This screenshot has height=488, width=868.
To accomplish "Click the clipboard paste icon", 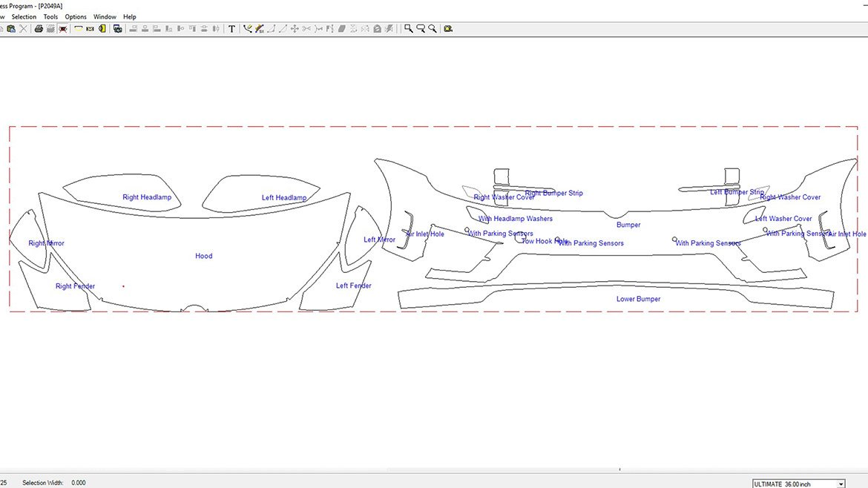I will pyautogui.click(x=10, y=29).
